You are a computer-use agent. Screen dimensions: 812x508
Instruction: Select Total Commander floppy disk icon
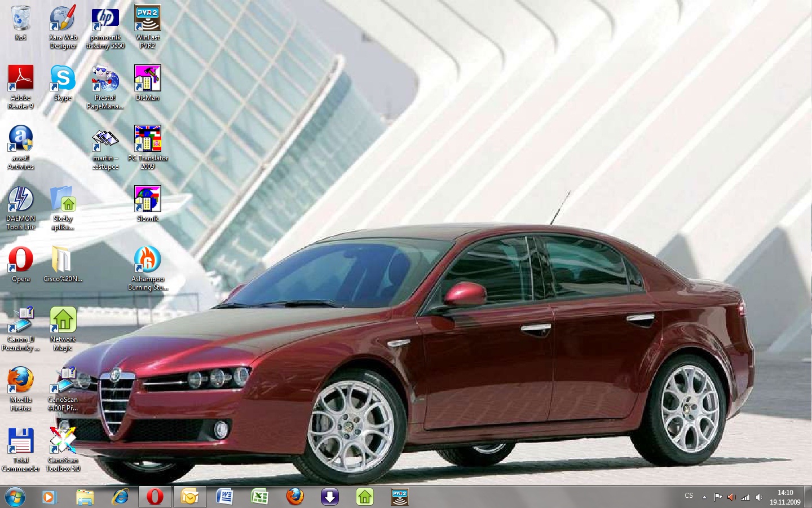click(20, 441)
